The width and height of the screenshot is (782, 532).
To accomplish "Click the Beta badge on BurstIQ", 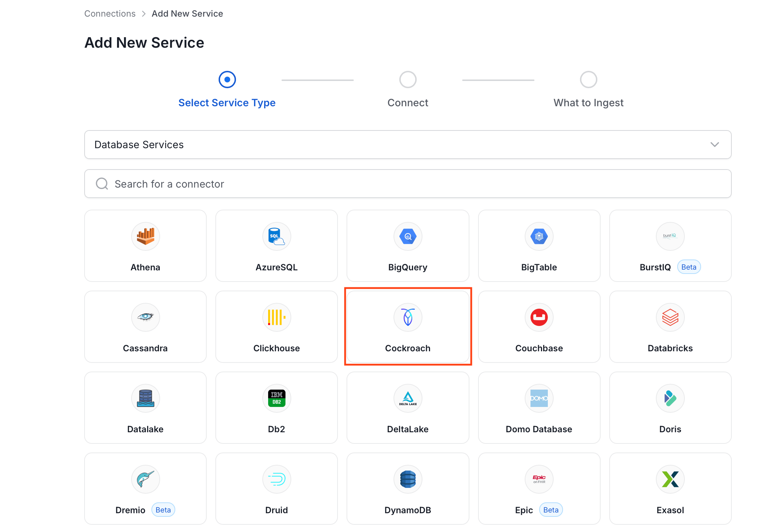I will click(689, 267).
